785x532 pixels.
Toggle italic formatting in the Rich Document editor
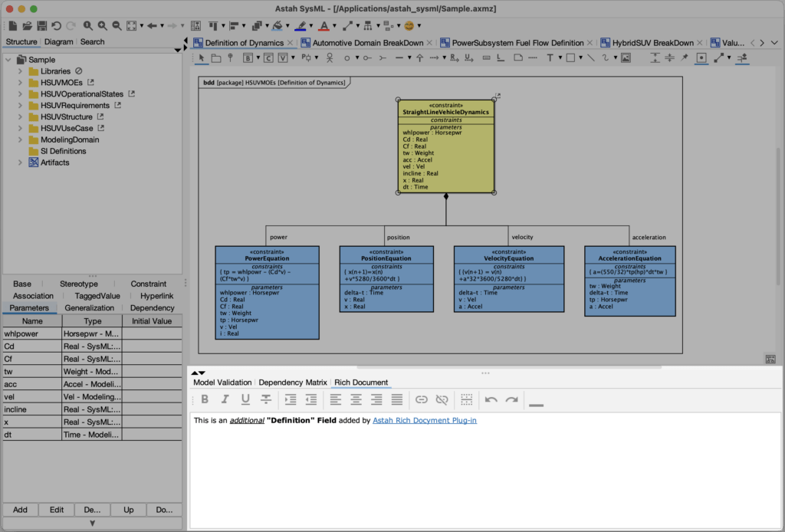click(x=225, y=399)
